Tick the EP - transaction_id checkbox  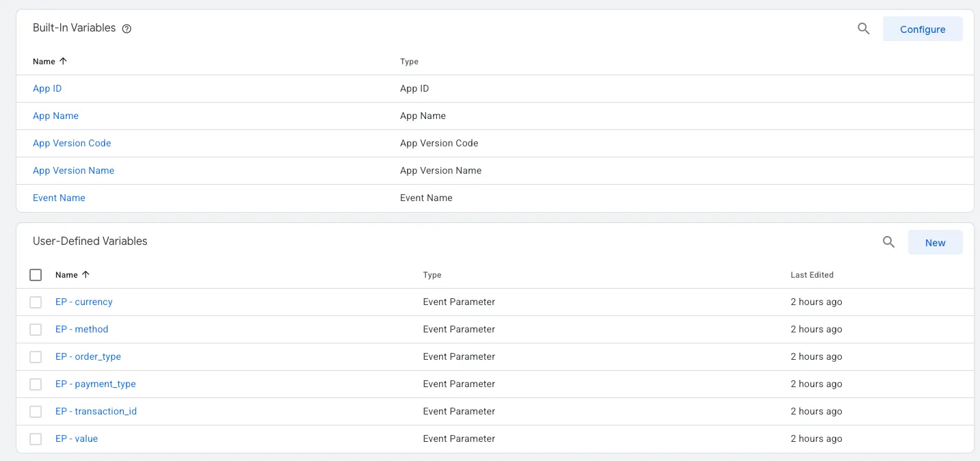(x=36, y=412)
